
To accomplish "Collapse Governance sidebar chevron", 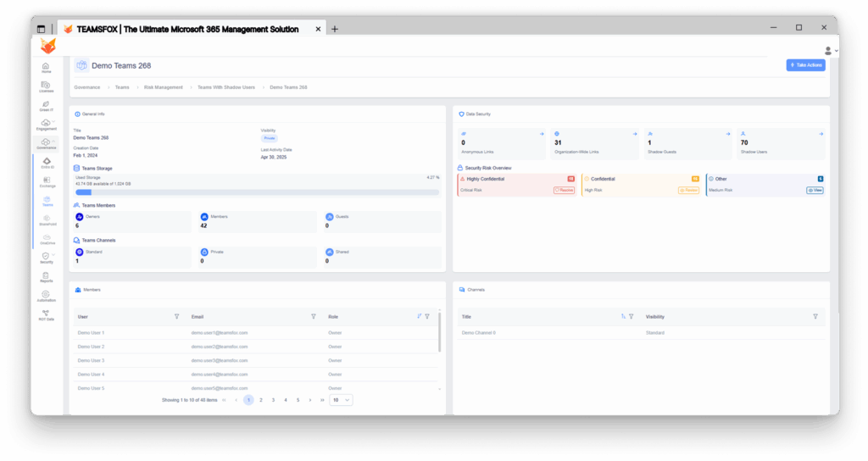I will (53, 142).
